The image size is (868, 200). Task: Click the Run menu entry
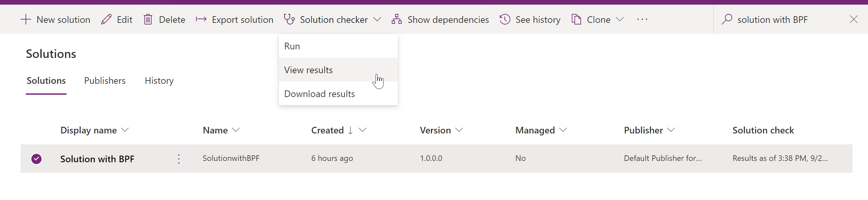[x=292, y=46]
